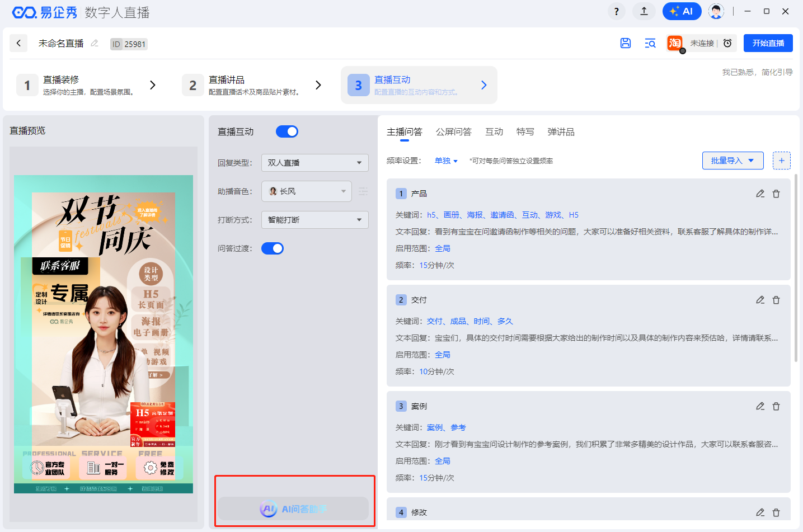
Task: Click the 易企秀 logo
Action: (45, 12)
